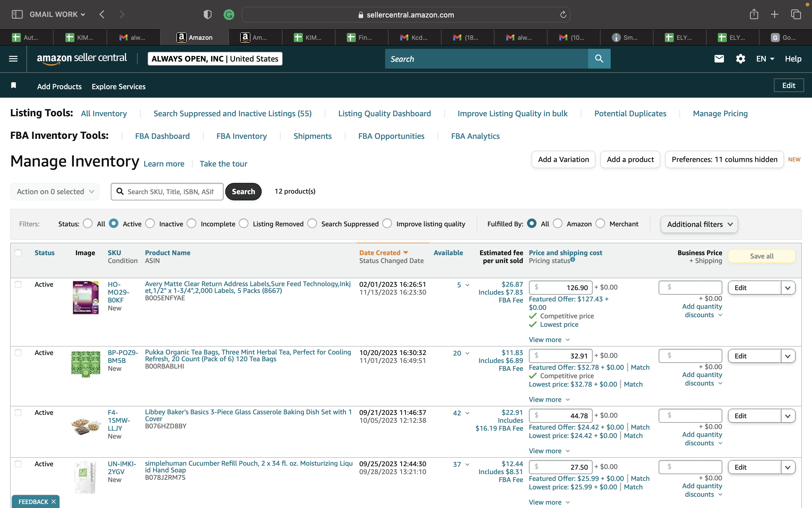812x508 pixels.
Task: Select Fulfilled By Merchant radio button
Action: (x=600, y=224)
